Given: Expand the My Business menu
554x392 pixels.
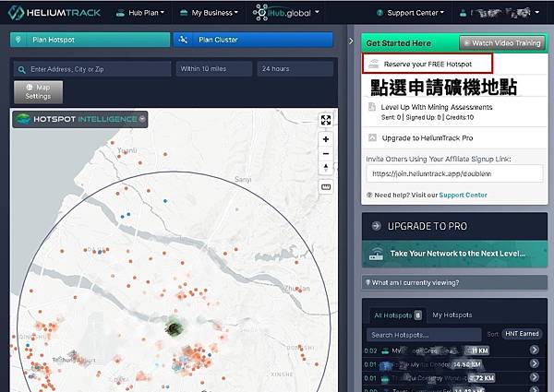Looking at the screenshot, I should click(x=210, y=14).
